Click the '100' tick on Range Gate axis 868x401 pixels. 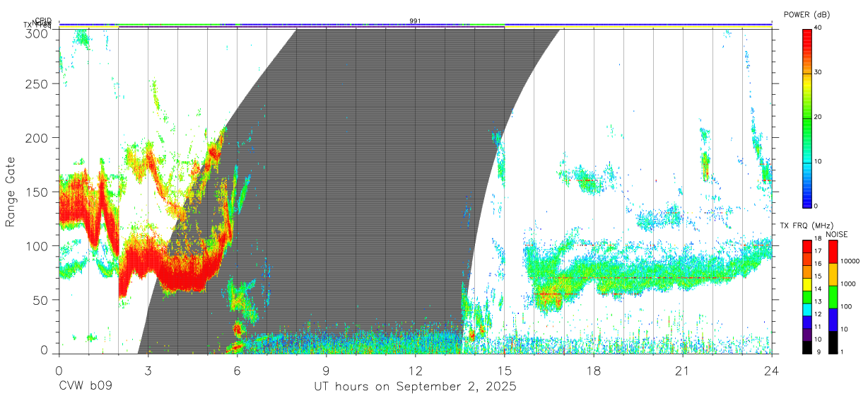point(37,246)
